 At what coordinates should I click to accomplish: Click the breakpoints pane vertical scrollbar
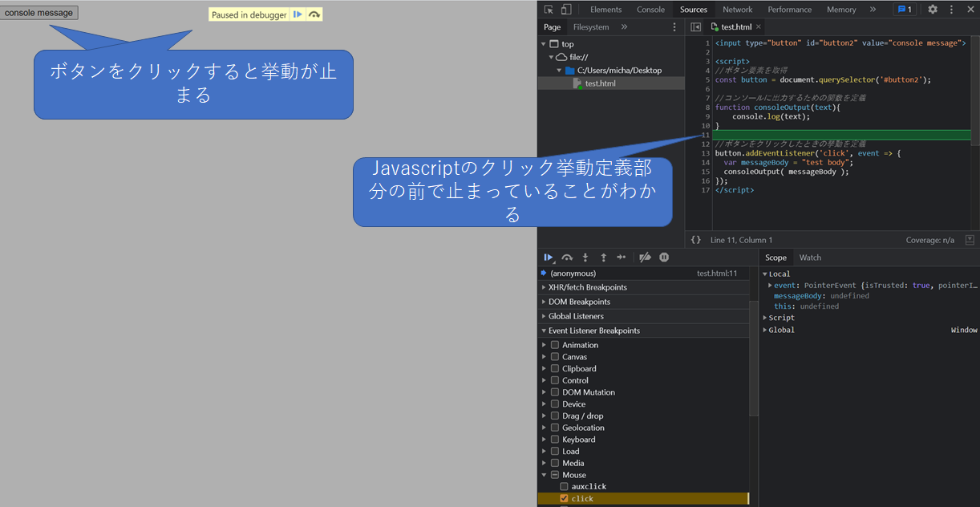coord(754,359)
